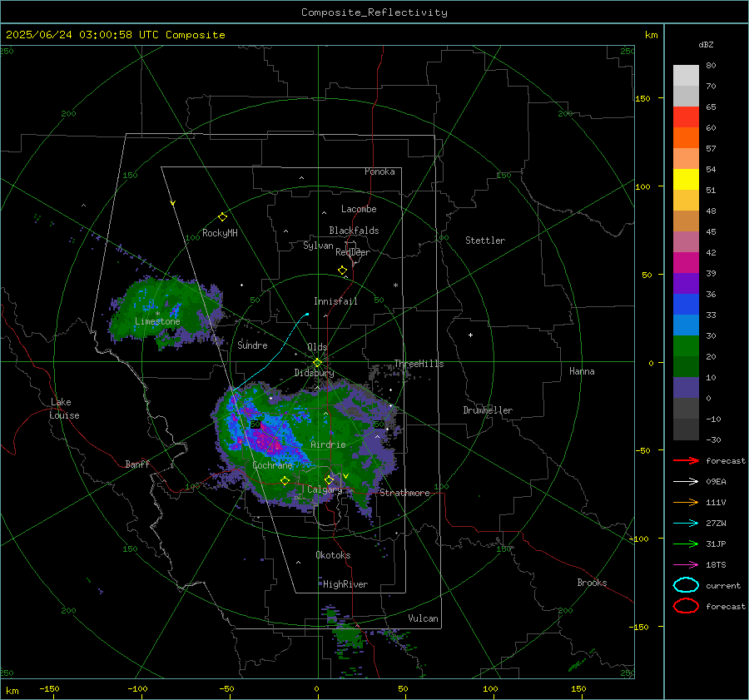Screen dimensions: 749x700
Task: Click the red forecast arrow legend icon
Action: pyautogui.click(x=686, y=460)
